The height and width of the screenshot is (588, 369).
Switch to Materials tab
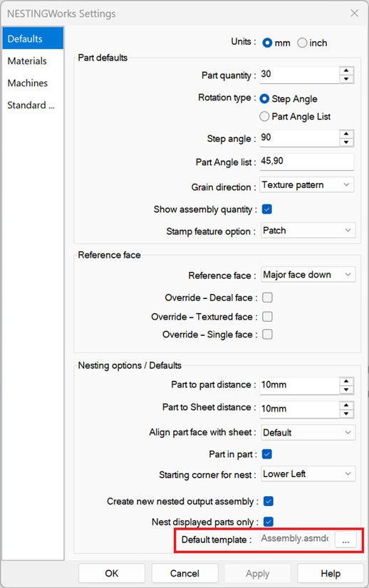coord(27,61)
